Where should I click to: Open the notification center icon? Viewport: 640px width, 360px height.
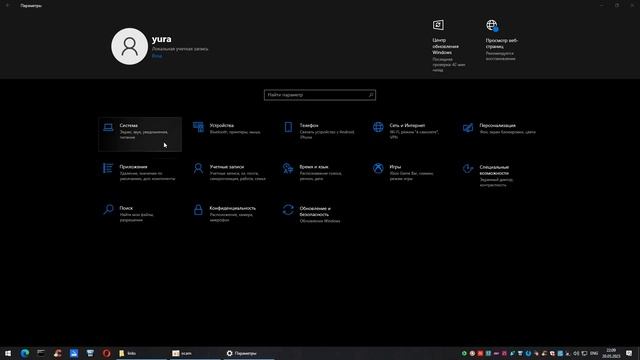[629, 353]
